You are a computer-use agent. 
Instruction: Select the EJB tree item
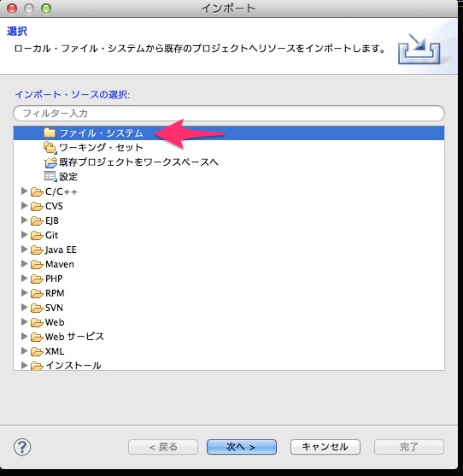[x=52, y=220]
